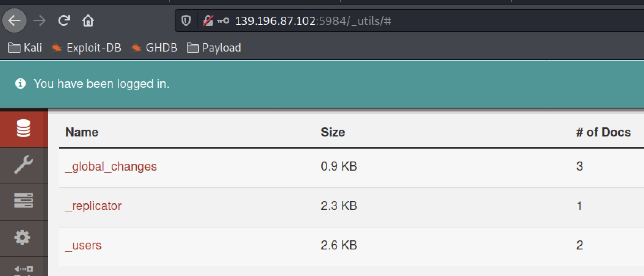Click the Size column header

(333, 132)
